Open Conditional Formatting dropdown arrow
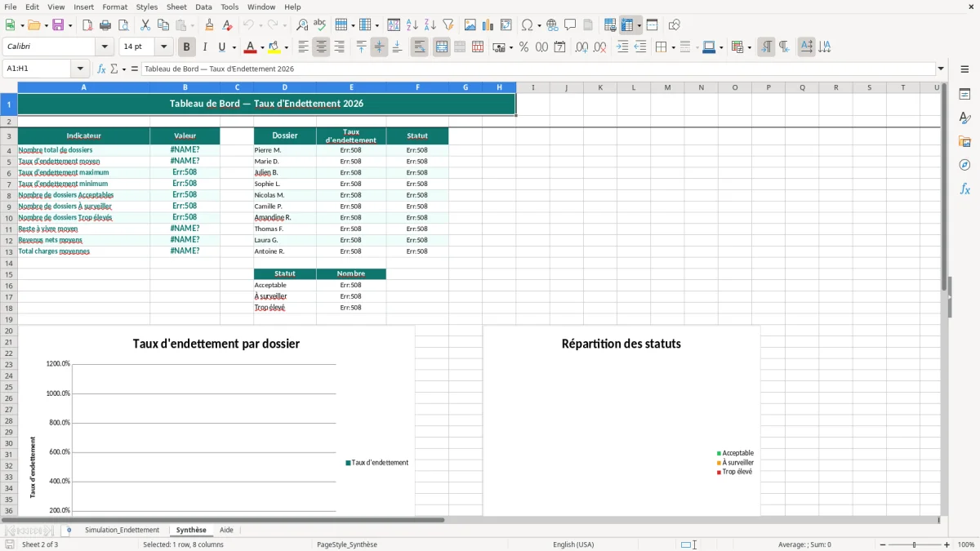The height and width of the screenshot is (551, 980). tap(749, 47)
